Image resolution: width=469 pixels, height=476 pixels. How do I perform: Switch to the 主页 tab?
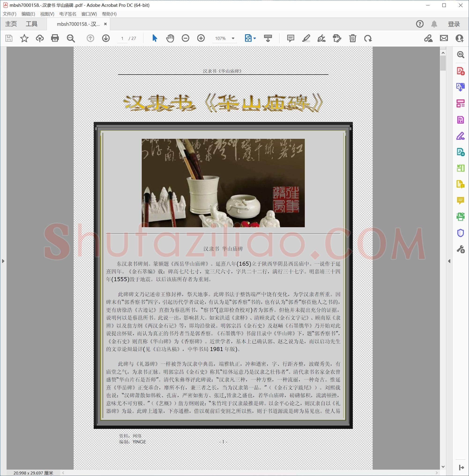coord(11,24)
